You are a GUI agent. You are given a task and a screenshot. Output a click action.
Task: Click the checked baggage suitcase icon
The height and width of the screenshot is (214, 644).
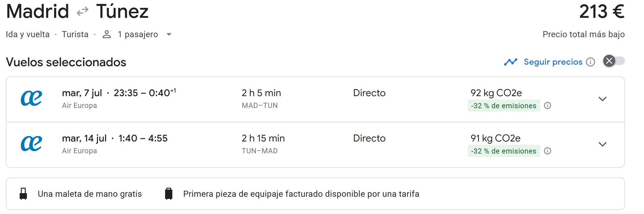pos(169,194)
